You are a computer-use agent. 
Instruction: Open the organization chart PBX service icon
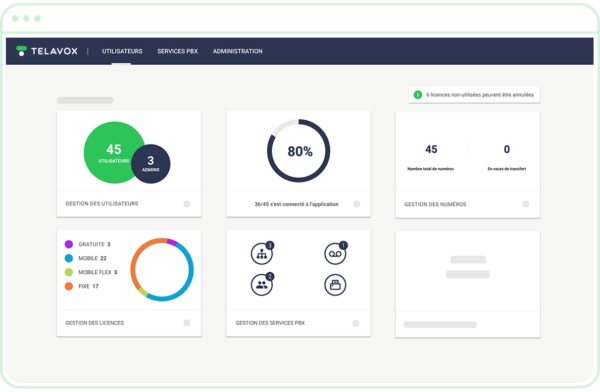coord(262,253)
